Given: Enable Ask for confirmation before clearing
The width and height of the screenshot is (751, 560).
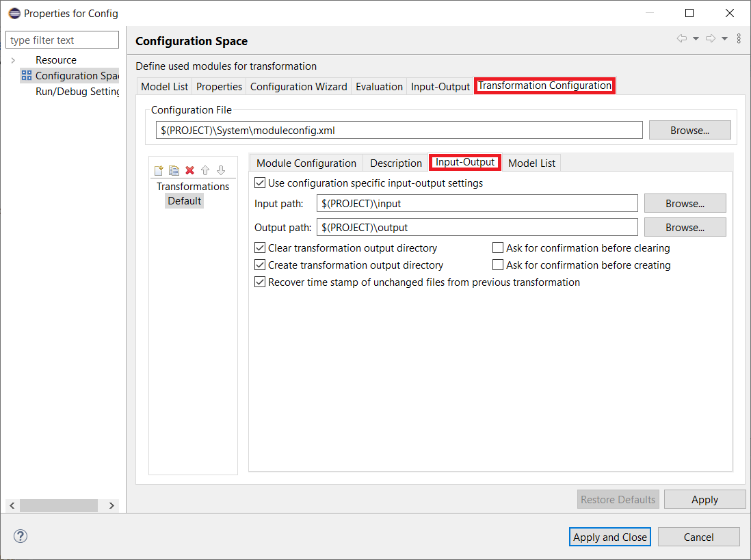Looking at the screenshot, I should pyautogui.click(x=498, y=248).
